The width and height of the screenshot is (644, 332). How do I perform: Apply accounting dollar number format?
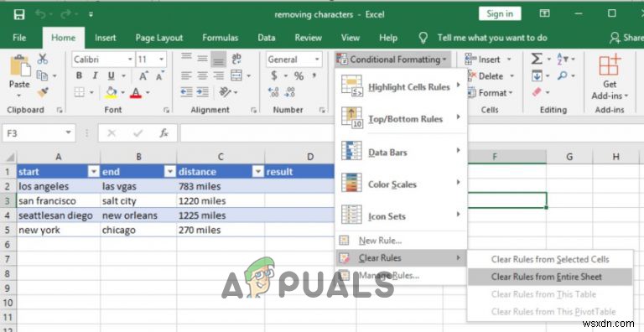click(x=274, y=76)
